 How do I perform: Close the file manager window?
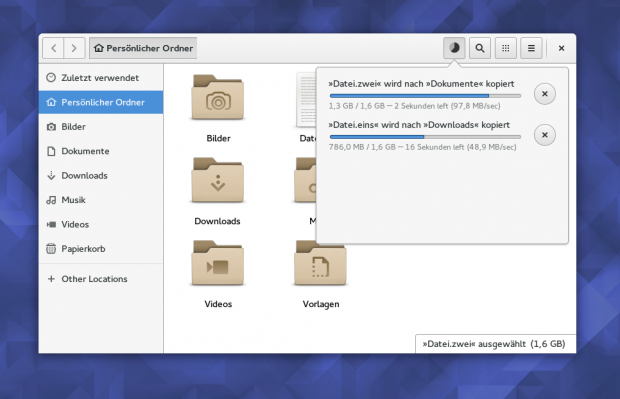tap(561, 48)
